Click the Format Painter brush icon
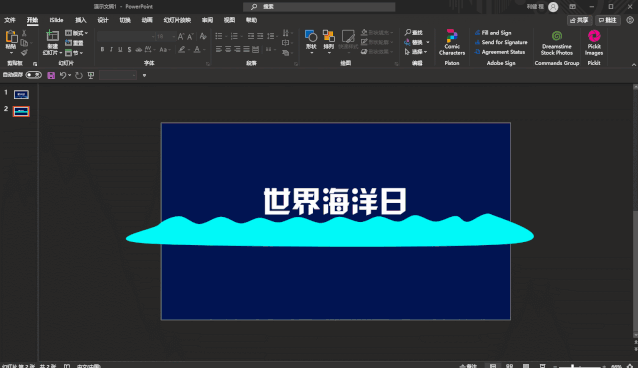This screenshot has width=638, height=368. (x=24, y=53)
